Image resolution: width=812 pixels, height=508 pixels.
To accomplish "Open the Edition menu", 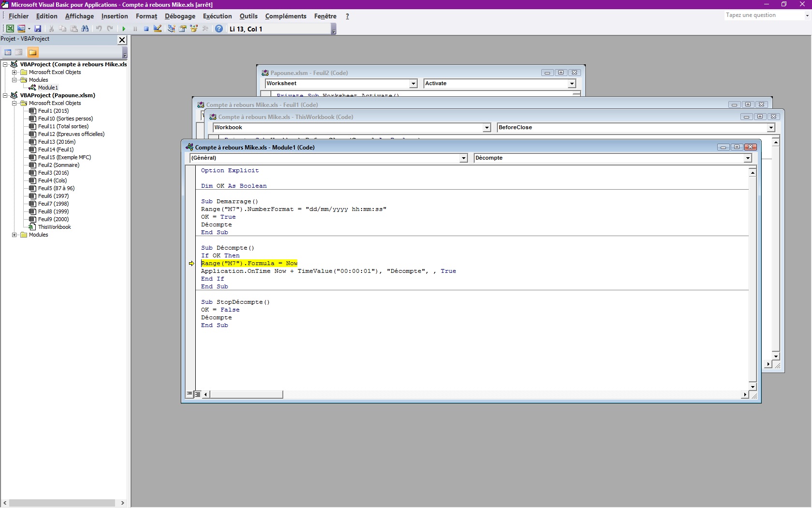I will [x=47, y=16].
